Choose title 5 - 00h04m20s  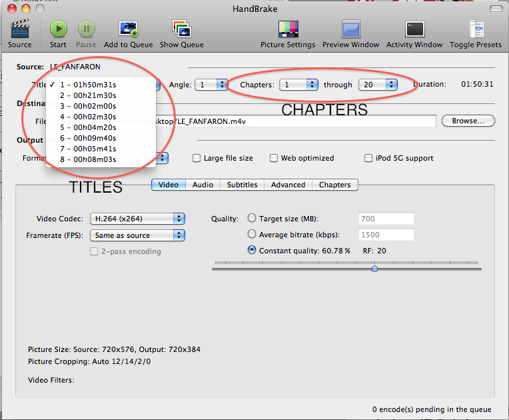coord(101,127)
